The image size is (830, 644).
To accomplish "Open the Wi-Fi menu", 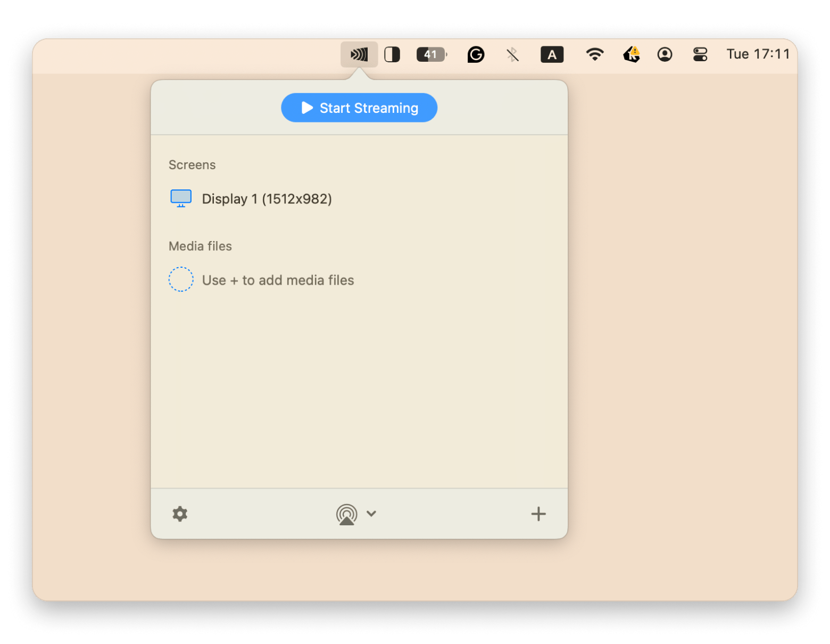I will click(594, 54).
